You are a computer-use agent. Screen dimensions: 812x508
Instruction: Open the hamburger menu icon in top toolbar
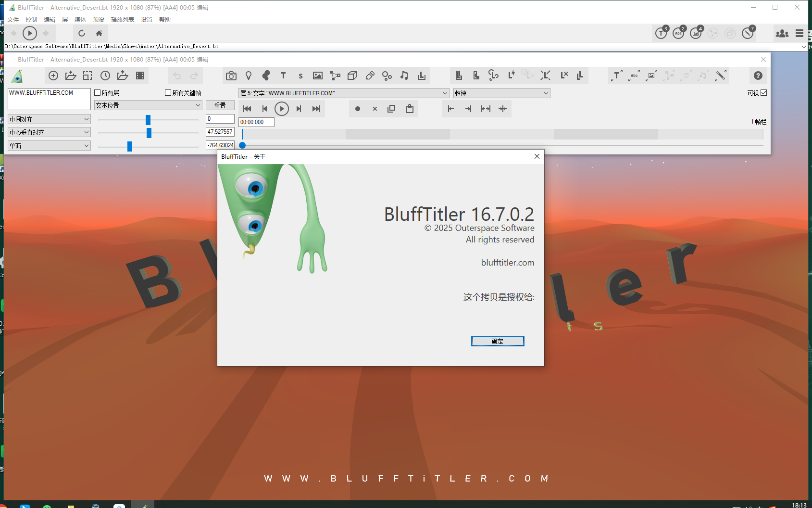click(800, 33)
